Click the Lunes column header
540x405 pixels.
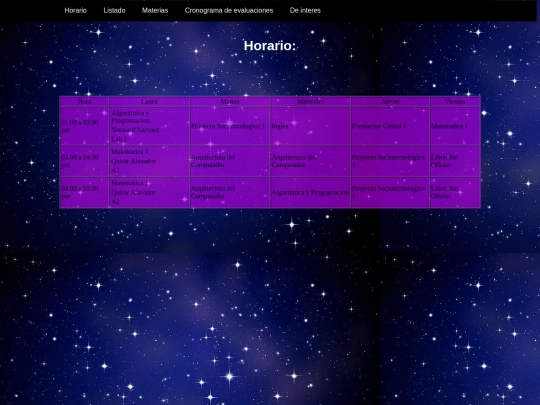(149, 102)
